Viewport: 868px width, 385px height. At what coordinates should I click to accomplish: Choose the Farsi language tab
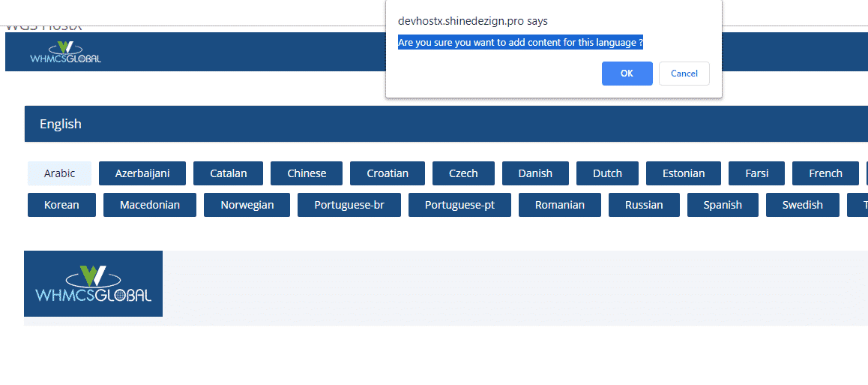756,173
